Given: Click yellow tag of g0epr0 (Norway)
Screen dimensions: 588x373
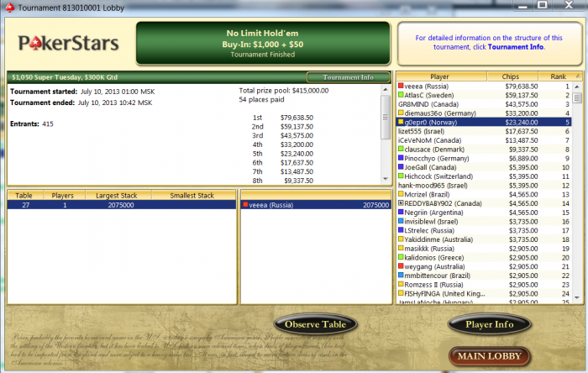Looking at the screenshot, I should click(401, 122).
